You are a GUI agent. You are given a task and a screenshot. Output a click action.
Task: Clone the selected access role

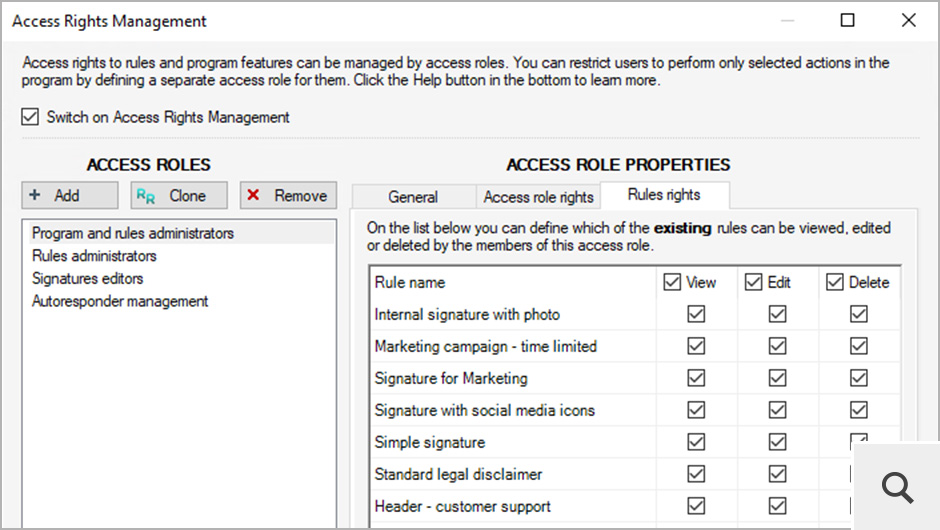[179, 195]
